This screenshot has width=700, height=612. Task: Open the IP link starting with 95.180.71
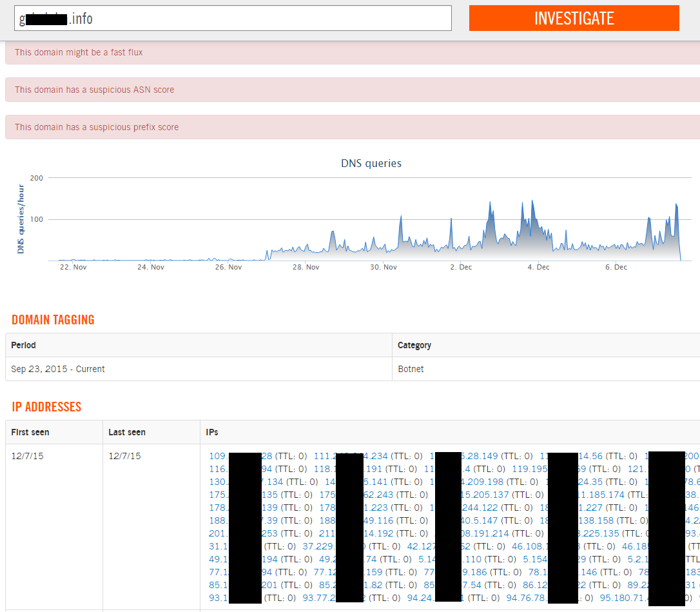pos(624,598)
